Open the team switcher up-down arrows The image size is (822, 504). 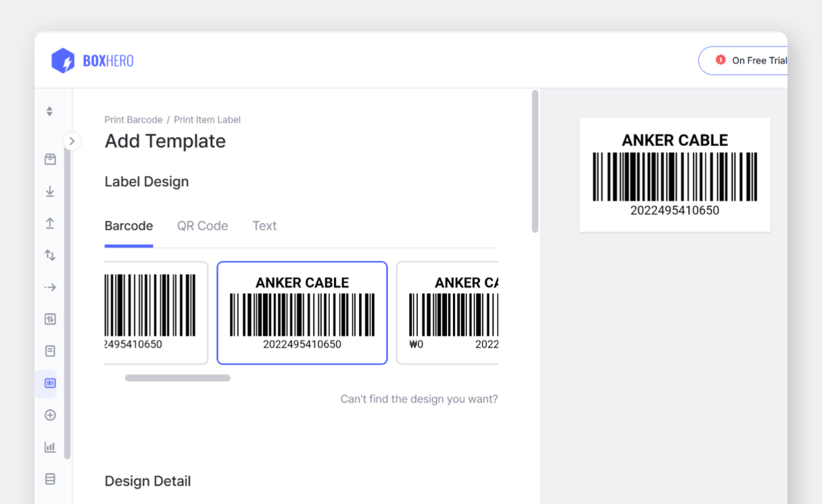coord(49,111)
